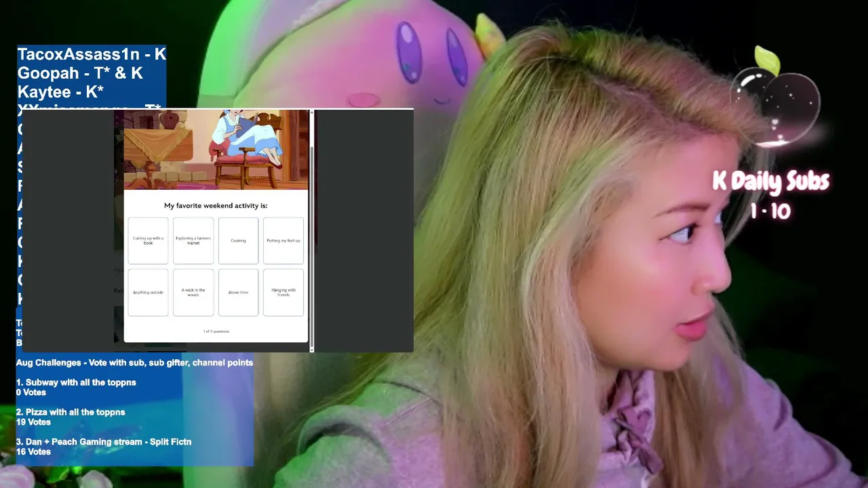Image resolution: width=868 pixels, height=488 pixels.
Task: Click the '1 of 11 questions' progress text
Action: pyautogui.click(x=216, y=331)
